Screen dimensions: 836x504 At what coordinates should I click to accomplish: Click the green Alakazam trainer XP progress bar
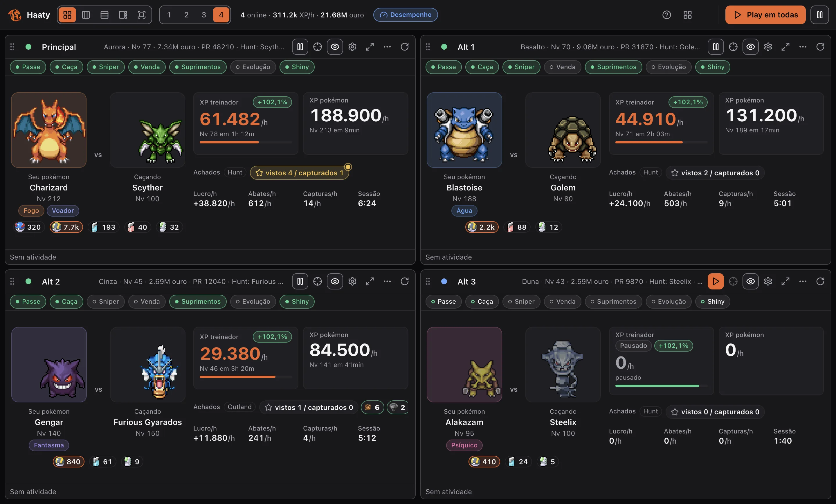click(x=661, y=386)
